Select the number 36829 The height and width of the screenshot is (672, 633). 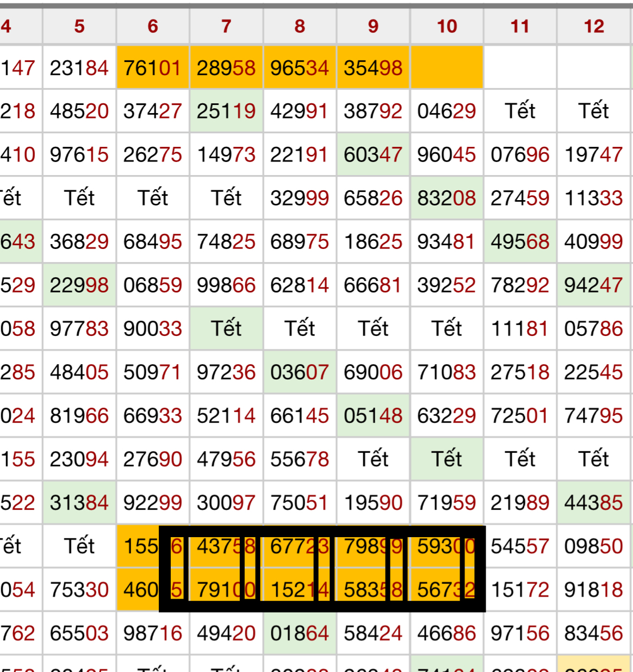tap(79, 241)
